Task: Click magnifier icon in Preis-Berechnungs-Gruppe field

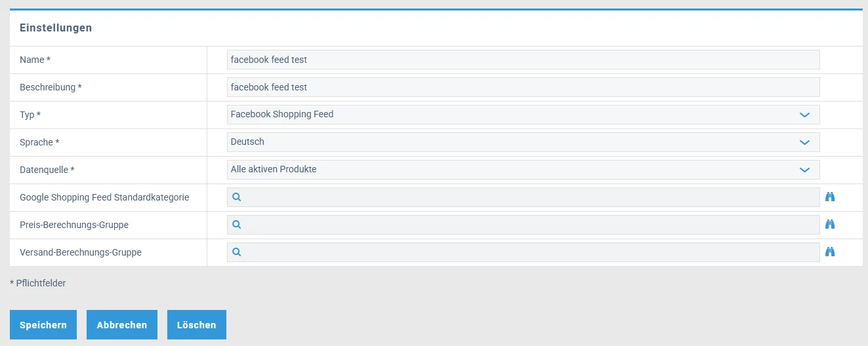Action: click(x=237, y=224)
